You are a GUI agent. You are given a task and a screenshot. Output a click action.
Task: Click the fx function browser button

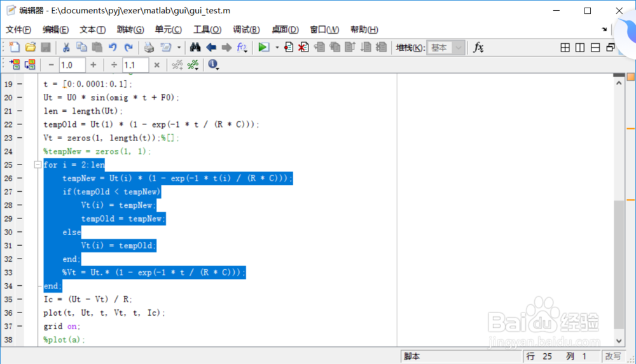click(479, 48)
